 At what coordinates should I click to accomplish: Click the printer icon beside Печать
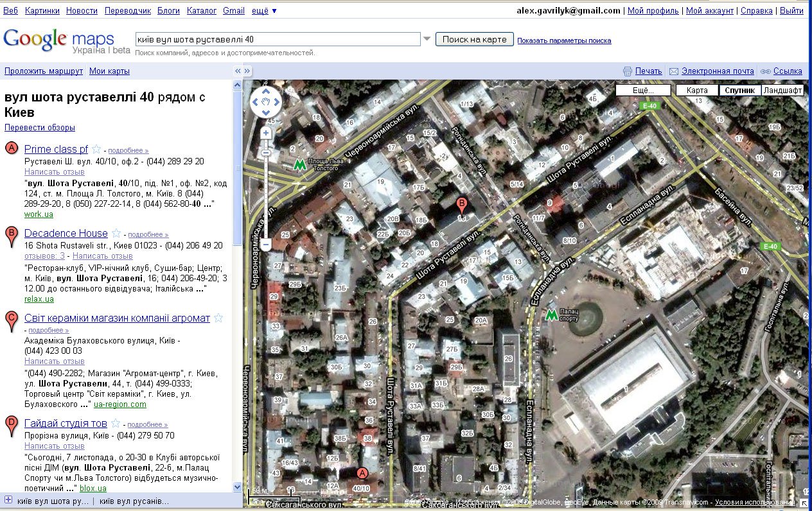(628, 71)
